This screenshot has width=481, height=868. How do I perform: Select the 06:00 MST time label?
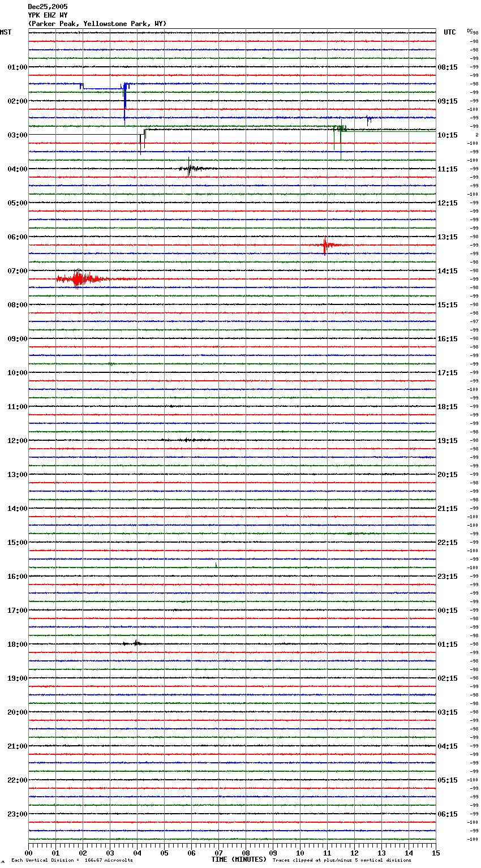click(x=18, y=237)
